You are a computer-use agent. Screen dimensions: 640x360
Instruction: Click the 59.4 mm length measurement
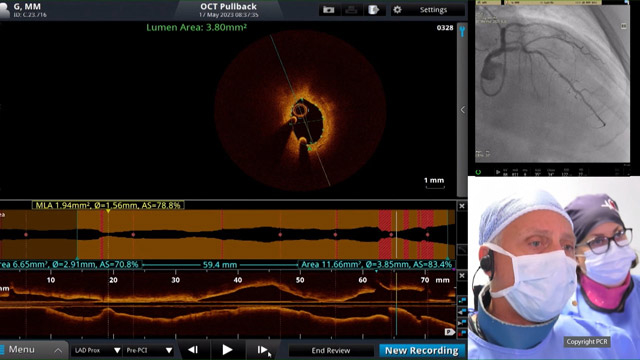[220, 265]
